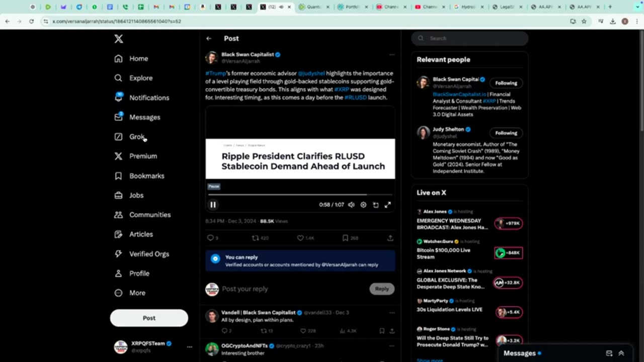
Task: Open the video settings gear
Action: [x=363, y=205]
